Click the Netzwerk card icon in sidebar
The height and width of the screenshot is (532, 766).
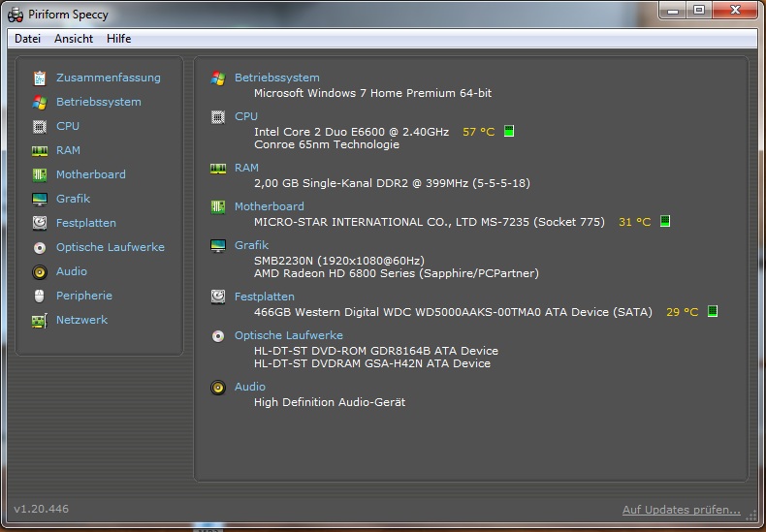(40, 321)
